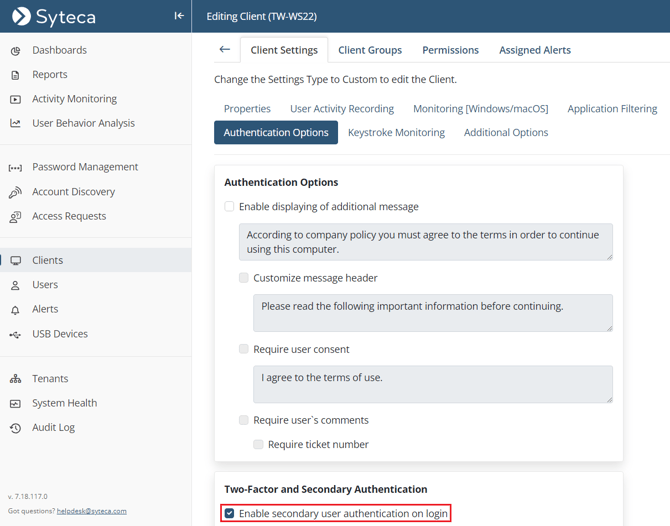
Task: Toggle the Require user consent checkbox
Action: click(244, 349)
